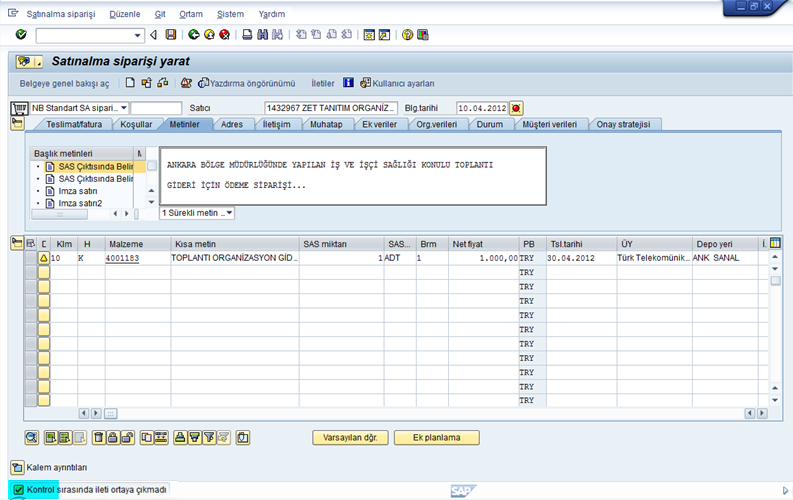The width and height of the screenshot is (793, 500).
Task: Click the yellow Exit icon
Action: click(209, 34)
